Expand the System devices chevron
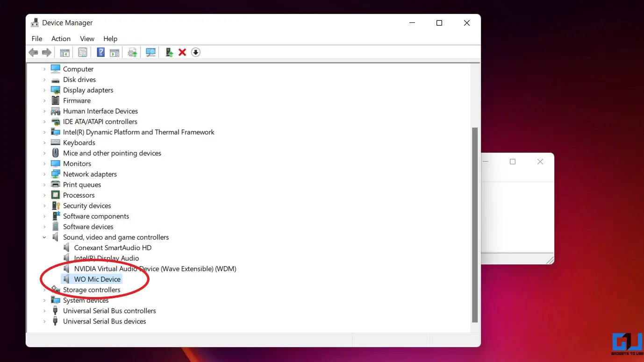The width and height of the screenshot is (644, 362). tap(44, 300)
